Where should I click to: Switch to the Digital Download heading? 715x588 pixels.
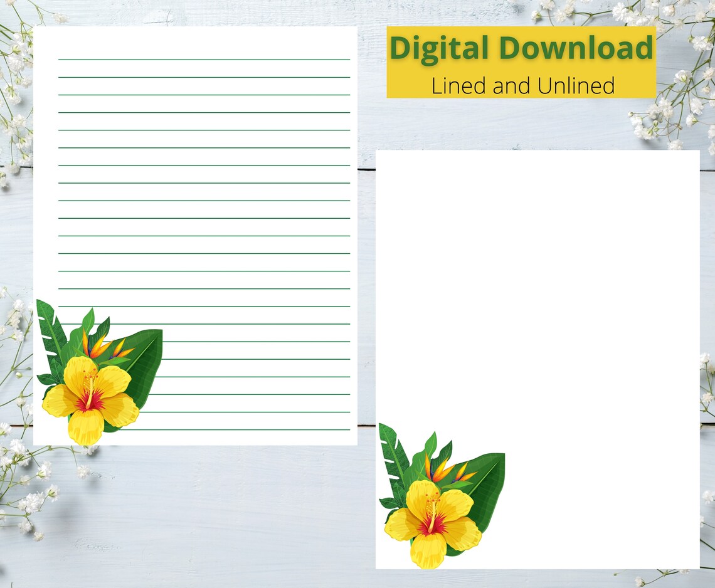pos(522,47)
